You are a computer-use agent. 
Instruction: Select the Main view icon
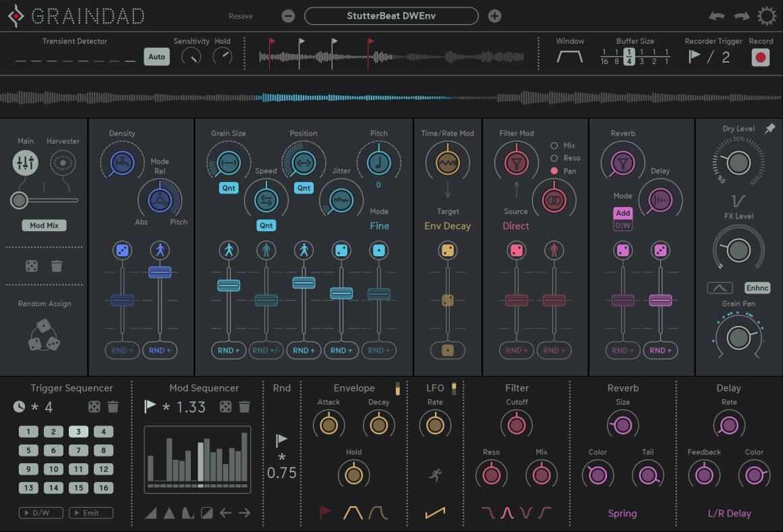pyautogui.click(x=26, y=162)
